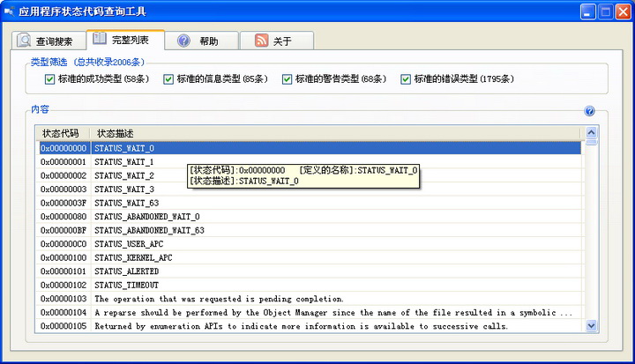Switch to the 查询搜索 tab
This screenshot has height=364, width=635.
pos(49,41)
